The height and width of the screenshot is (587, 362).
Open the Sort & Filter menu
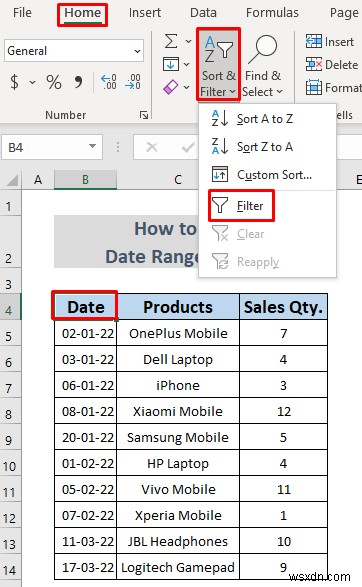218,65
